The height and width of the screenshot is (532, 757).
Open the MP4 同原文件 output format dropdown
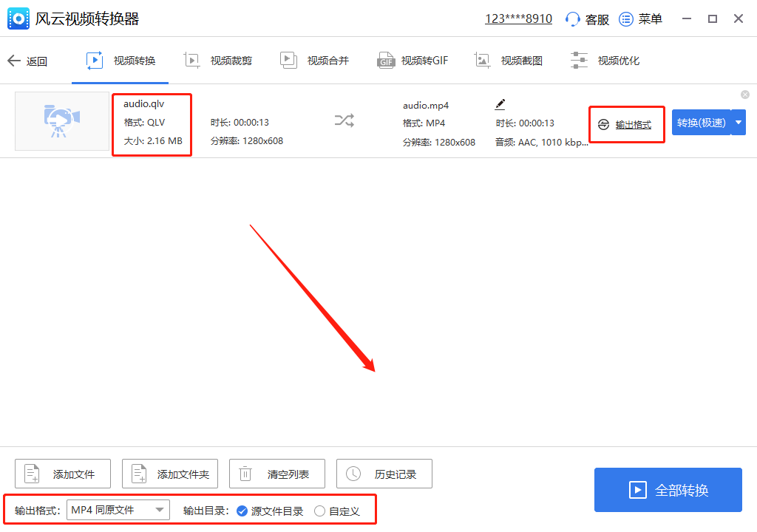click(x=118, y=510)
